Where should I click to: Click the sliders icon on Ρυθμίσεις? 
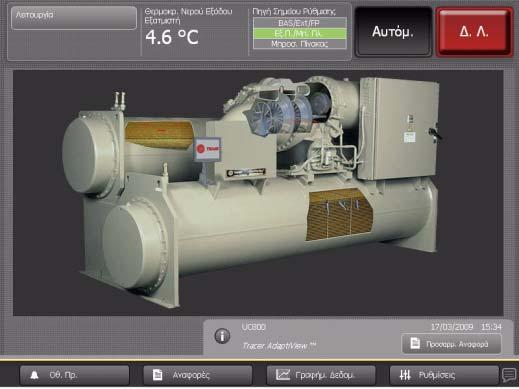coord(405,375)
